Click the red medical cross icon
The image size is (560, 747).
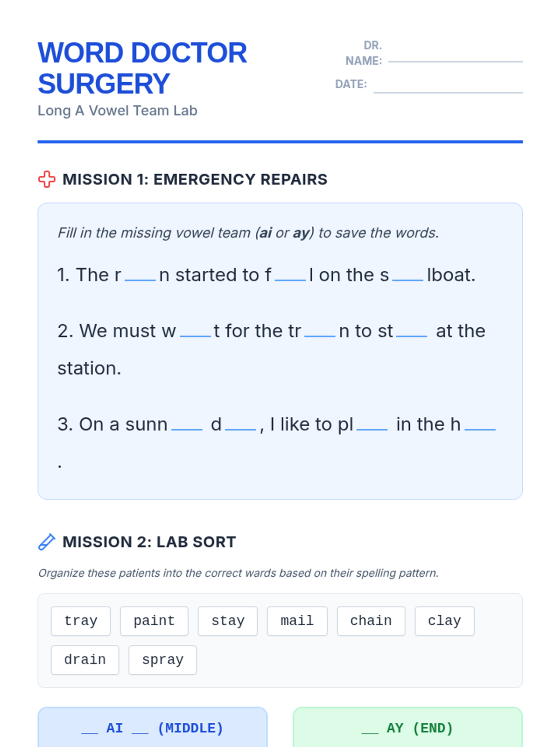(47, 179)
